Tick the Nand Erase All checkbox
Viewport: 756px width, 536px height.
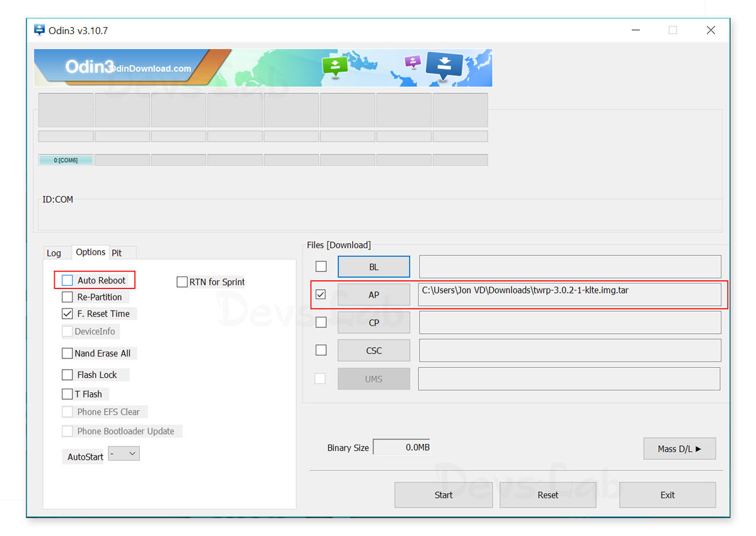coord(67,353)
